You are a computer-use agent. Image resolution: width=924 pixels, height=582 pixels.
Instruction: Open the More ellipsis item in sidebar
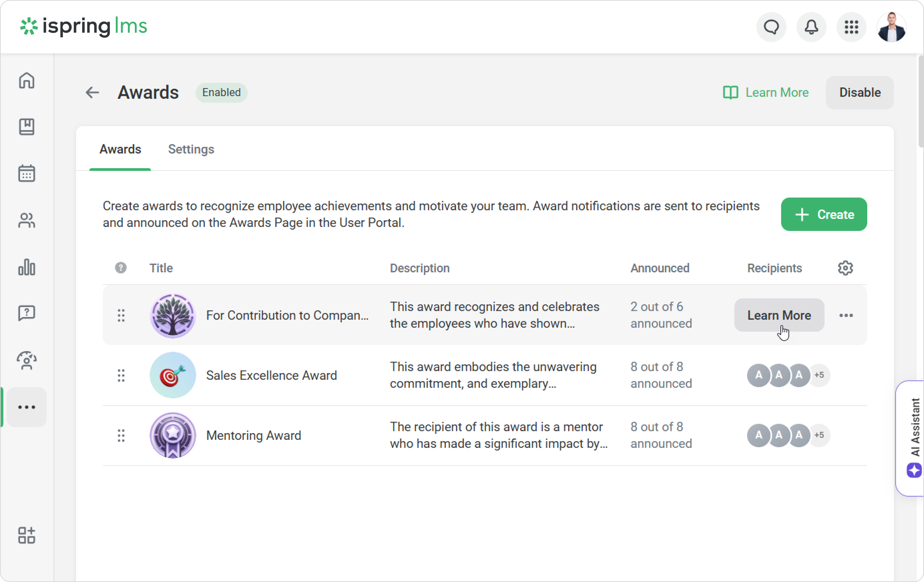(x=26, y=407)
